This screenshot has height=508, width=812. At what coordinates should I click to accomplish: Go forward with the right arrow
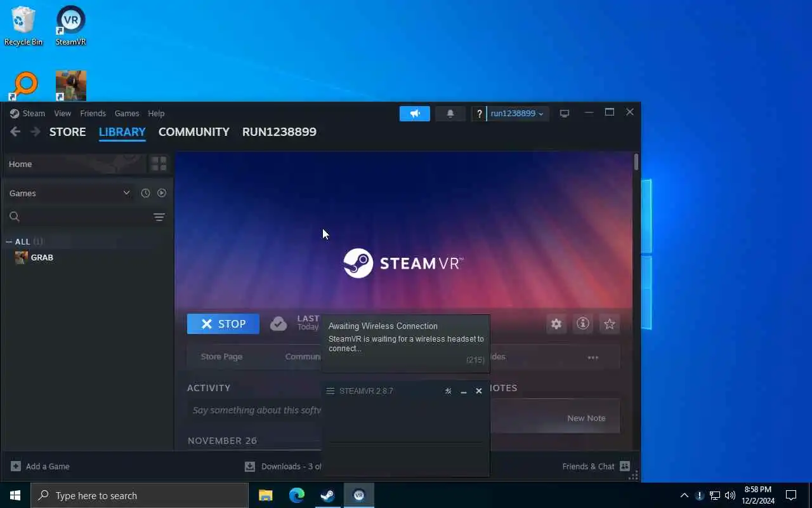[x=36, y=131]
